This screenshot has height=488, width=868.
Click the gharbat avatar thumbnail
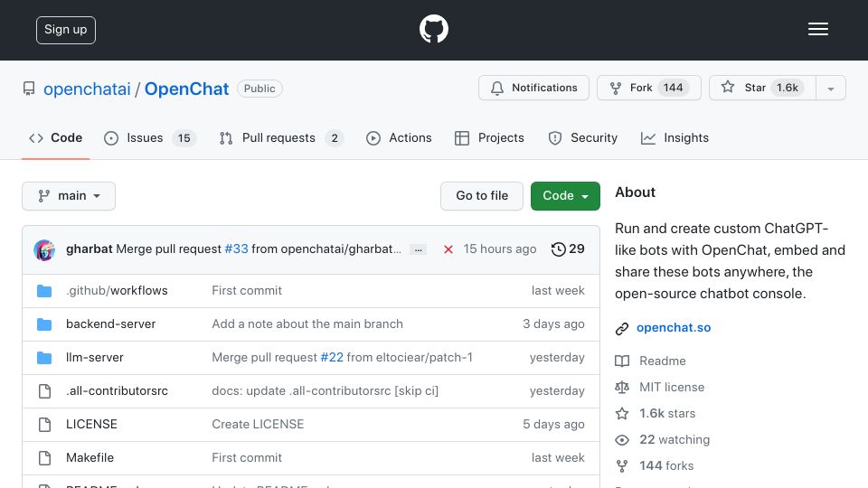(44, 249)
